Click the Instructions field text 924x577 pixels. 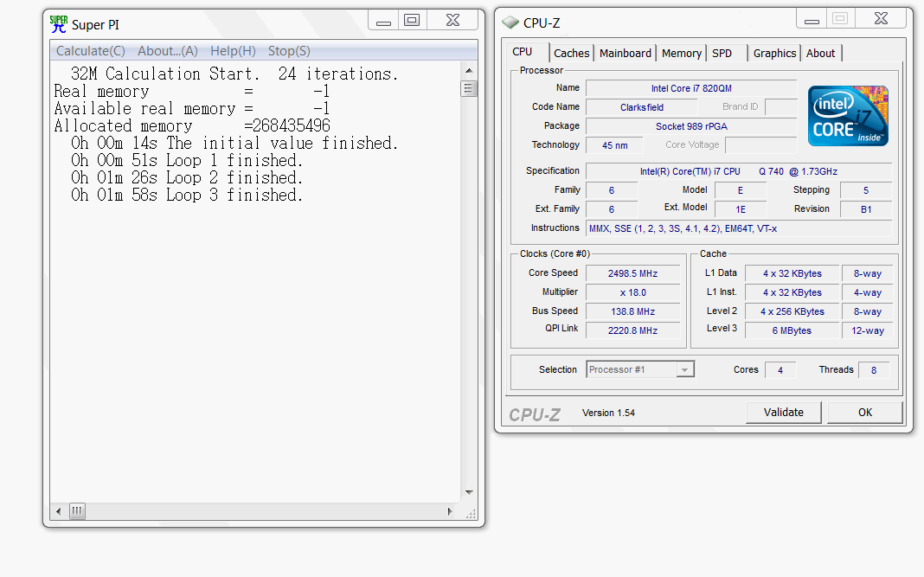point(738,228)
